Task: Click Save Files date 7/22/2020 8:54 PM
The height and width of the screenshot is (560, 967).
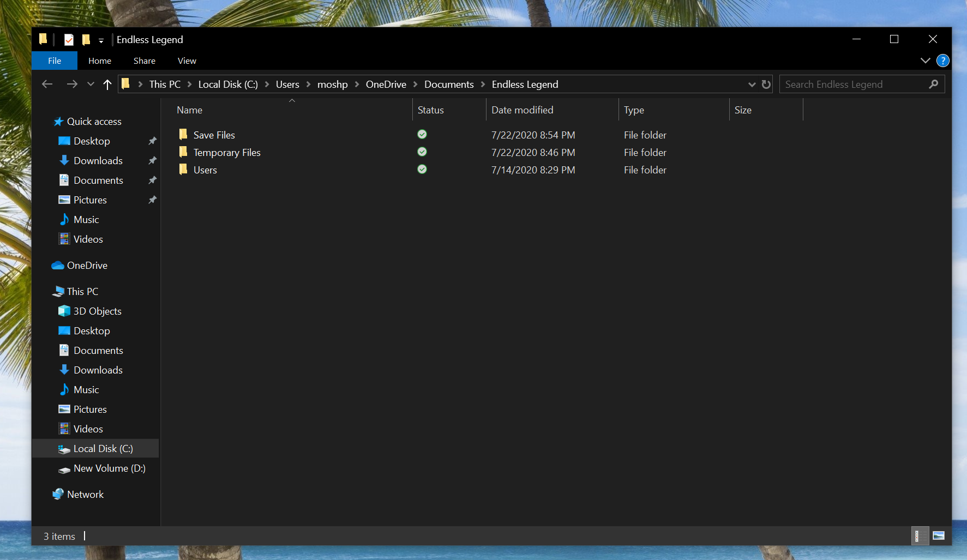Action: (533, 135)
